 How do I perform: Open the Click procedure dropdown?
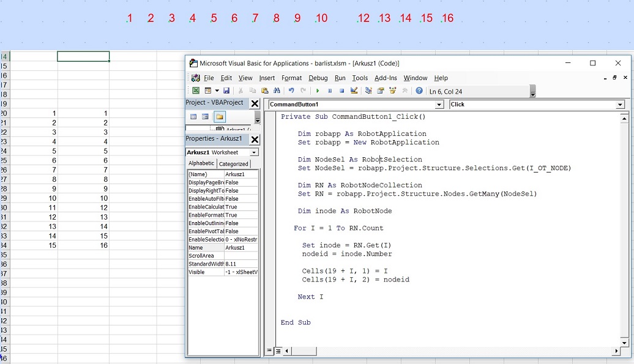coord(620,105)
